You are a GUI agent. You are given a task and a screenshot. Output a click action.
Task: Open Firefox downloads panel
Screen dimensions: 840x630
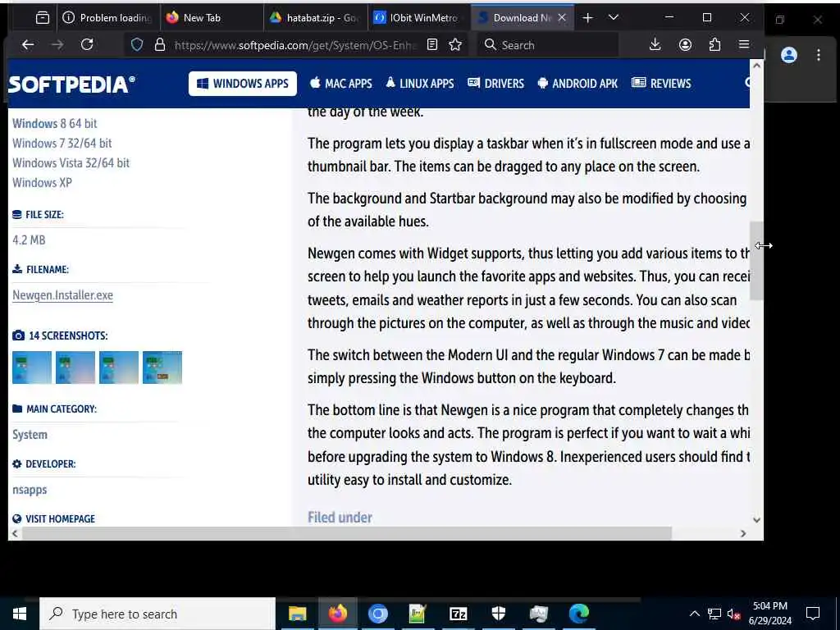(x=655, y=45)
